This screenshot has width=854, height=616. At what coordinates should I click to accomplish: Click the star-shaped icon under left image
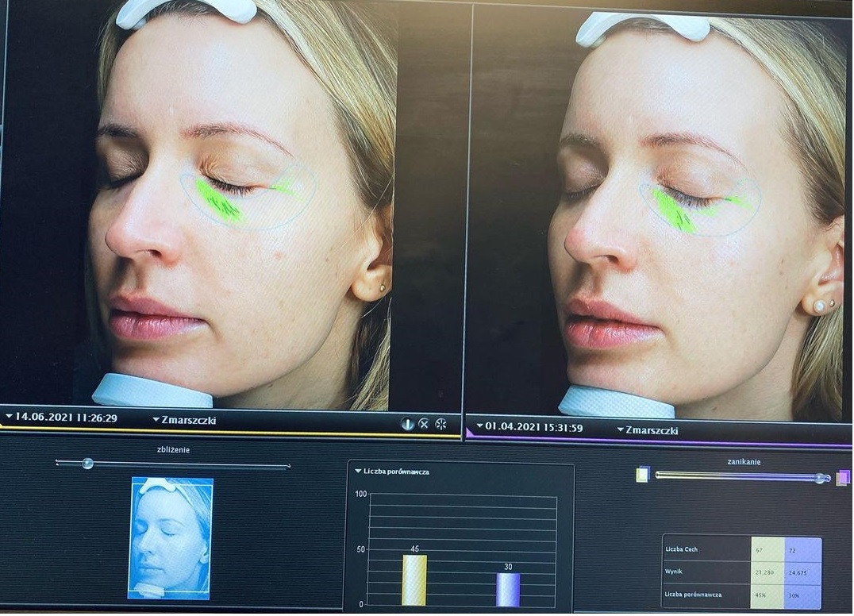(440, 424)
